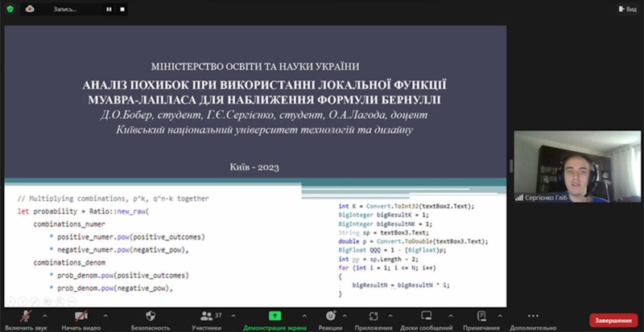Click the green encryption shield icon
The image size is (644, 332).
pyautogui.click(x=9, y=9)
